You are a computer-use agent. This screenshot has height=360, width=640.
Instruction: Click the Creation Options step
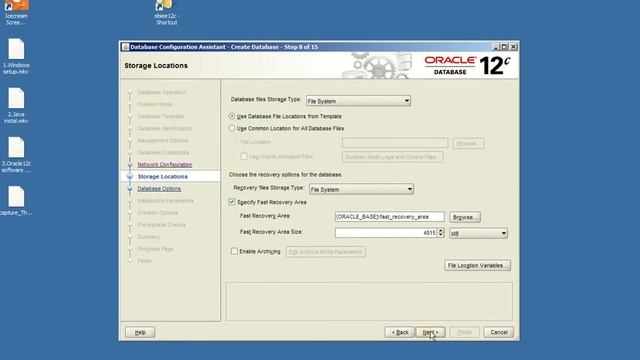coord(158,213)
